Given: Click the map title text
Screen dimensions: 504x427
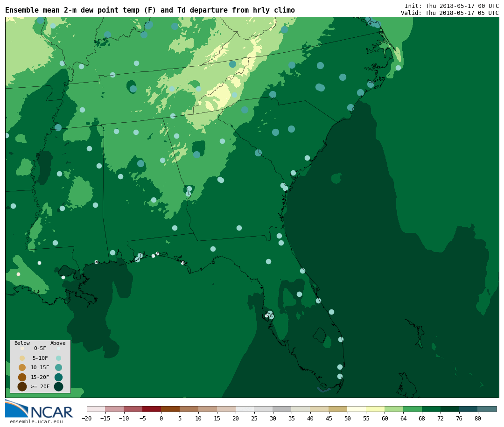Looking at the screenshot, I should [150, 10].
